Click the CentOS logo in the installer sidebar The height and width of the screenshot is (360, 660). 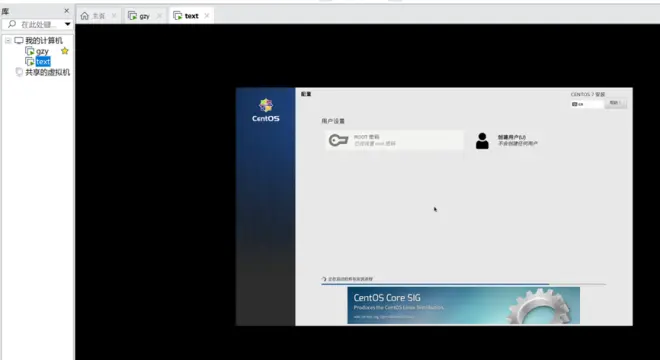pos(266,110)
